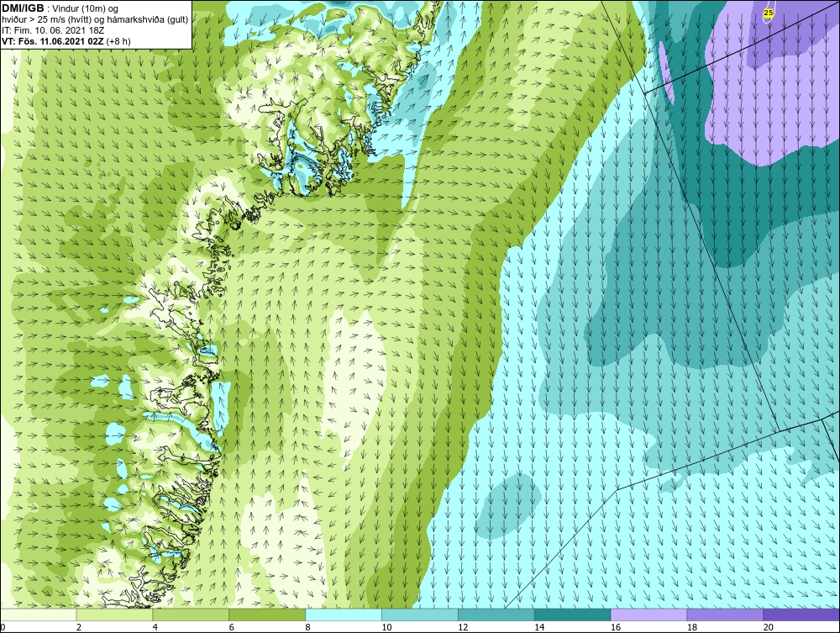The width and height of the screenshot is (840, 633).
Task: Click the '(+8 h)' forecast offset text
Action: [118, 41]
